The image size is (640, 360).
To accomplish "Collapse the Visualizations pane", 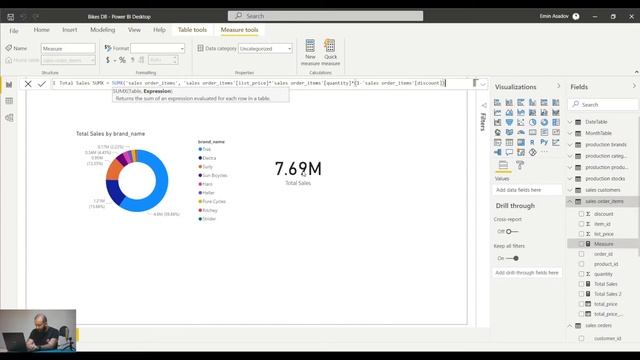I will 559,86.
